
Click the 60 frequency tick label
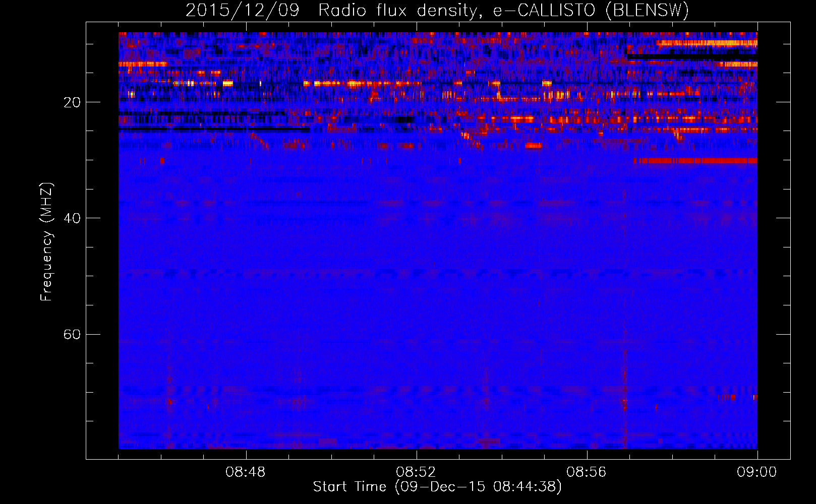pyautogui.click(x=72, y=335)
